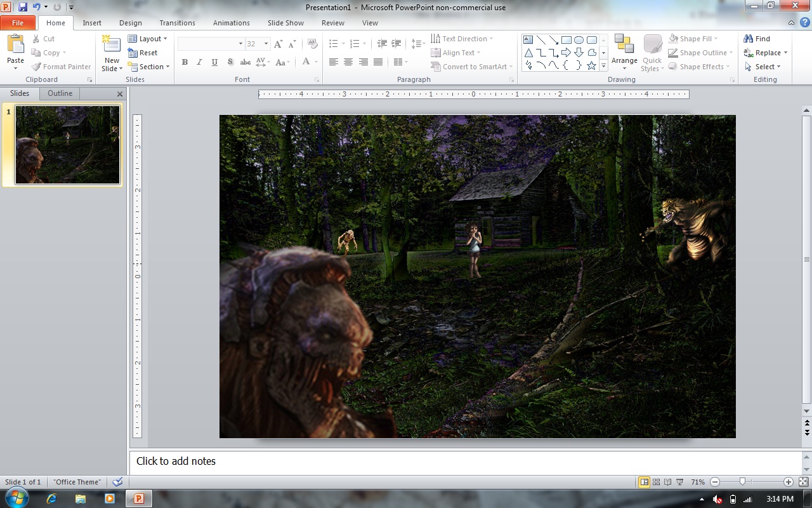Convert to SmartArt graphic
The height and width of the screenshot is (508, 812).
(471, 67)
